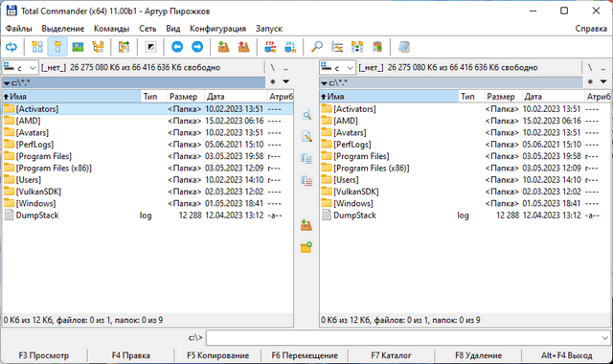Click the new folder icon between panels
Screen dimensions: 613x364
click(x=306, y=247)
